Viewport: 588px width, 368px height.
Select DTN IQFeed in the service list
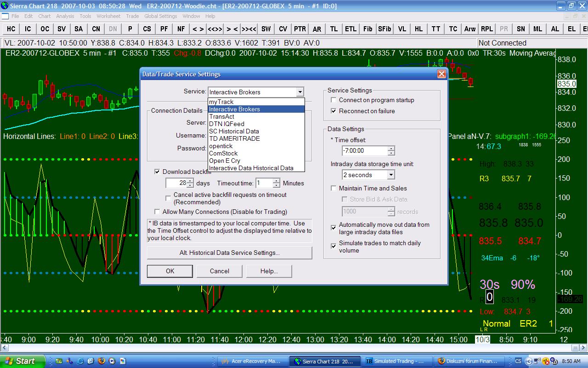pos(226,124)
